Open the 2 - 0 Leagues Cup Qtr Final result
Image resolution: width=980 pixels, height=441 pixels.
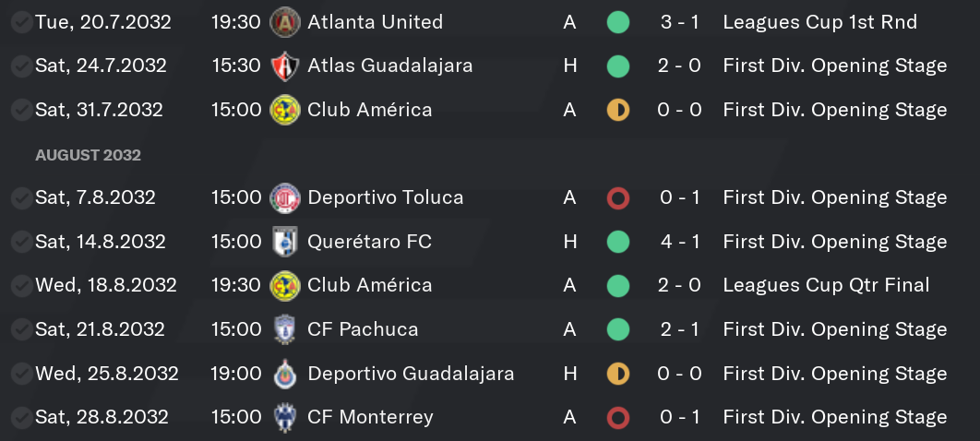(679, 285)
